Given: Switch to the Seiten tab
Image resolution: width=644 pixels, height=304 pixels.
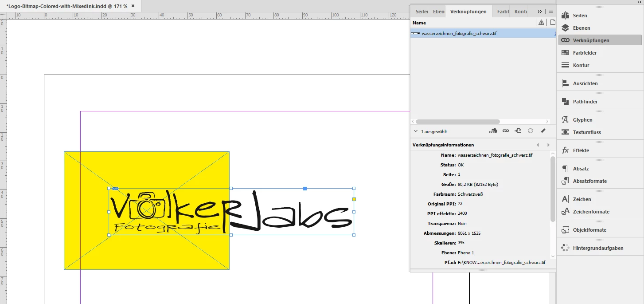Looking at the screenshot, I should (421, 12).
